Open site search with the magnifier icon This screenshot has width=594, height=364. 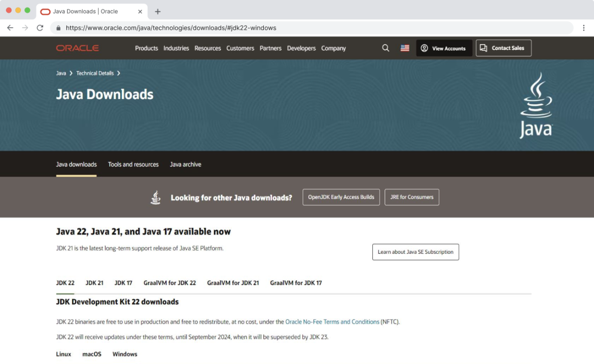point(386,48)
